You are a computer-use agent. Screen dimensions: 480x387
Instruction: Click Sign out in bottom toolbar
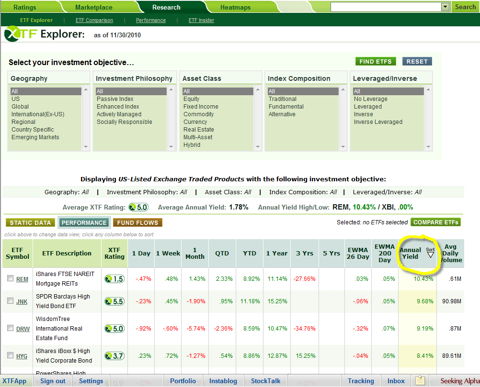53,381
